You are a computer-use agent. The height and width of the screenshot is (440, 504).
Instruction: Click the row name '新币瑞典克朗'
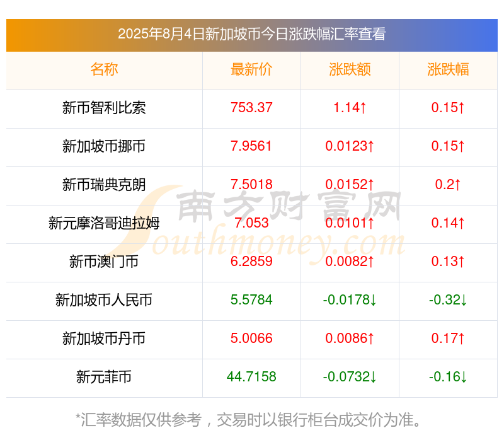(x=104, y=185)
